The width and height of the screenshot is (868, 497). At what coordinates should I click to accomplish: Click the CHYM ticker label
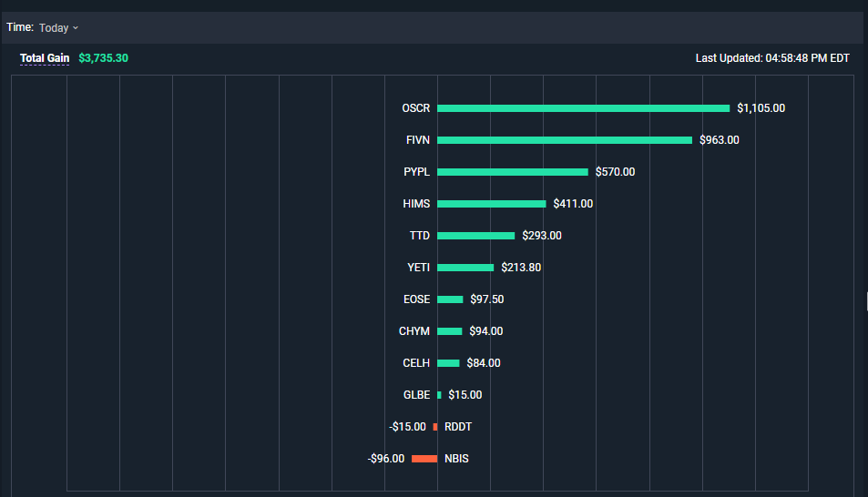(414, 331)
